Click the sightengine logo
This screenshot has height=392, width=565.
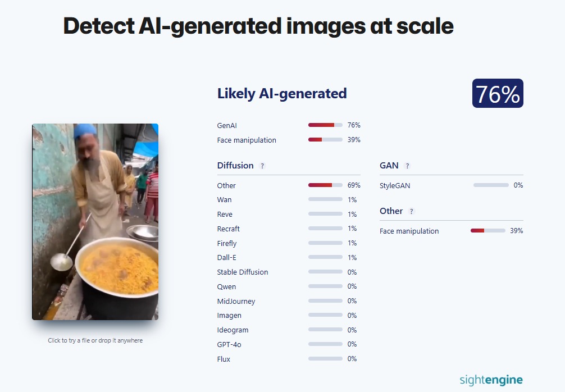pyautogui.click(x=491, y=380)
